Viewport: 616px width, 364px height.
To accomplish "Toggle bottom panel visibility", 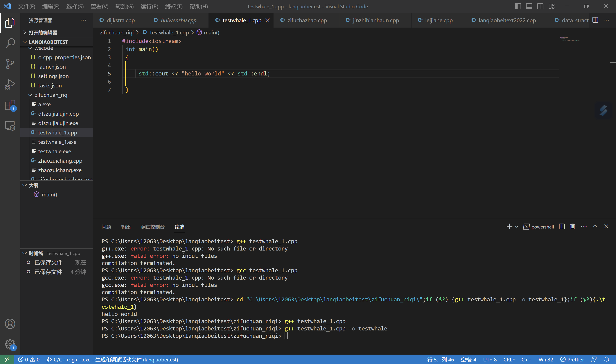I will [x=529, y=6].
